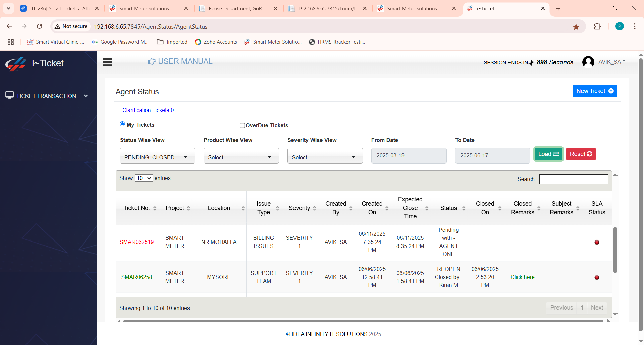Image resolution: width=644 pixels, height=345 pixels.
Task: Click the browser forward arrow
Action: coord(24,26)
